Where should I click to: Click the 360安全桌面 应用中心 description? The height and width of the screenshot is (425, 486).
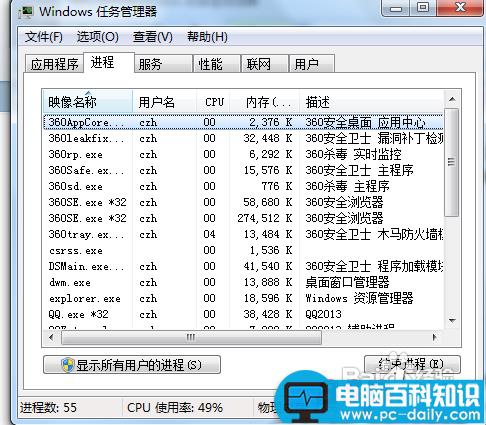point(365,122)
